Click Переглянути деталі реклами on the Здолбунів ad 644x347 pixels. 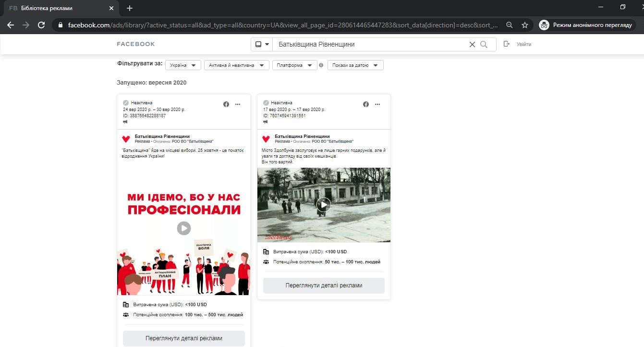click(x=324, y=285)
